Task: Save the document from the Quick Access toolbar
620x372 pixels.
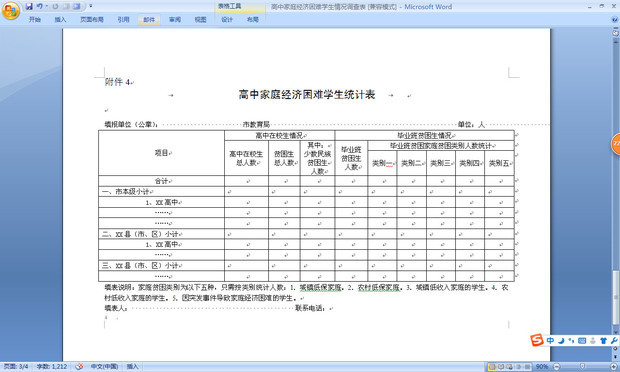Action: pyautogui.click(x=29, y=6)
